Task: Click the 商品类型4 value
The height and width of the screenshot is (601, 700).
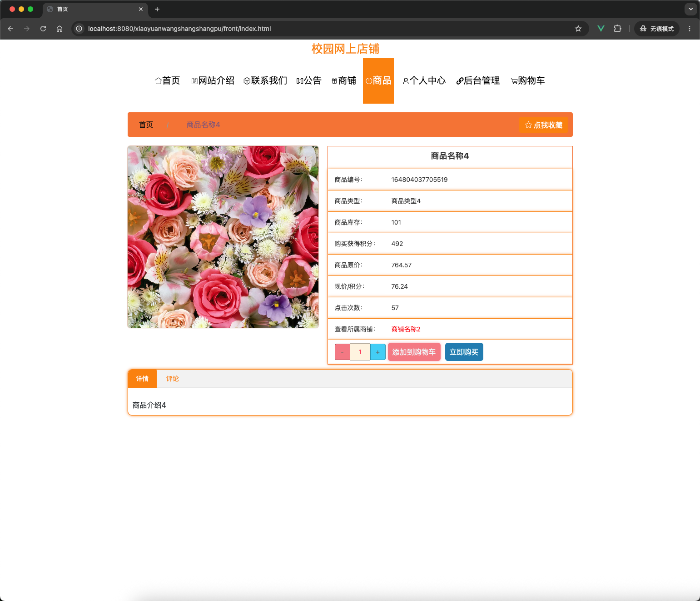Action: [x=406, y=201]
